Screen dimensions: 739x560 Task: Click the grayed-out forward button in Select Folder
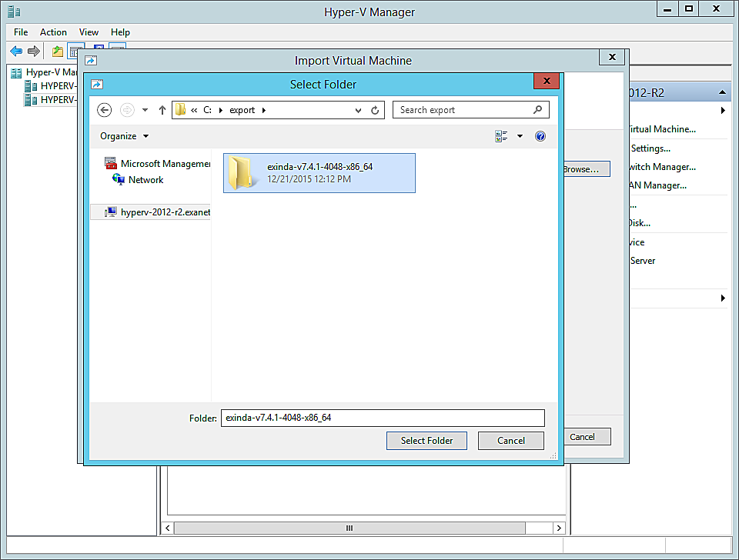coord(127,110)
